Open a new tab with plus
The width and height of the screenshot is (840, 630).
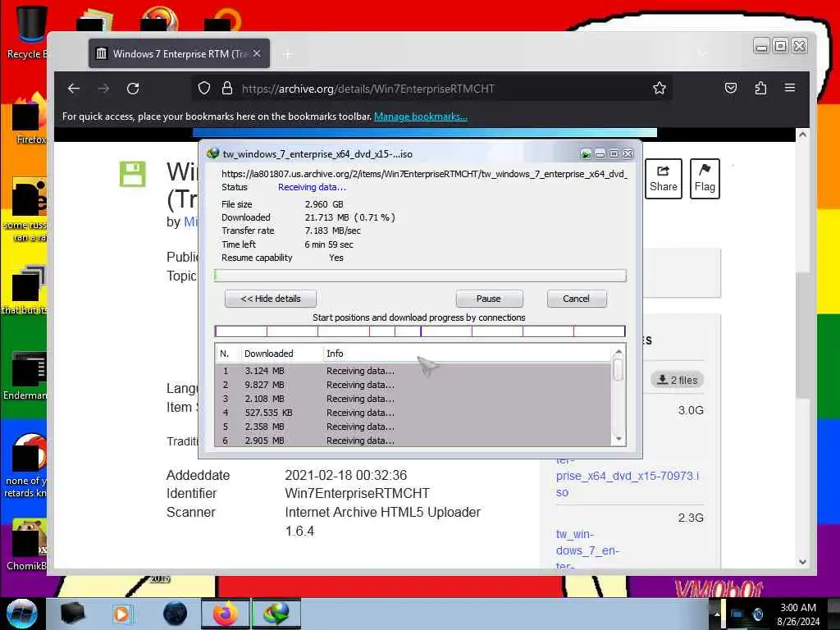coord(288,54)
